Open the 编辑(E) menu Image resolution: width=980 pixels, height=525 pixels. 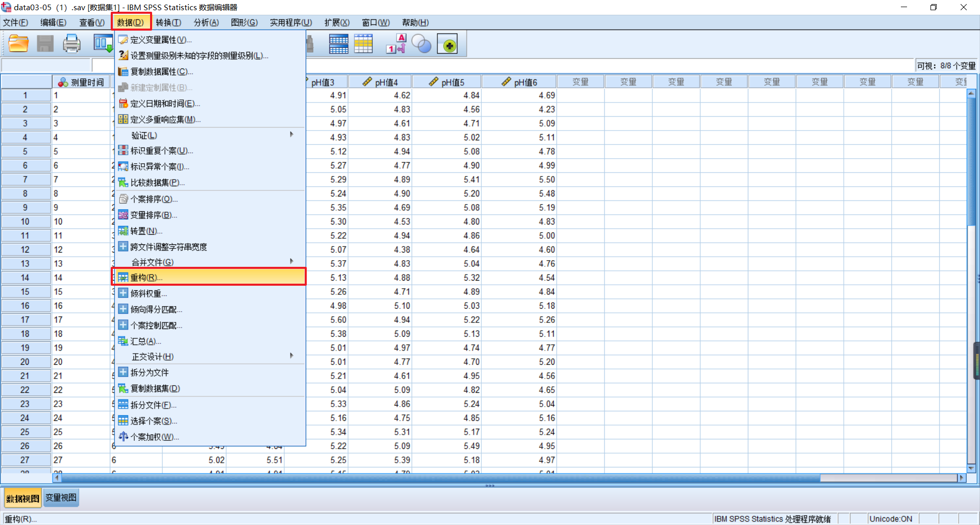[54, 22]
